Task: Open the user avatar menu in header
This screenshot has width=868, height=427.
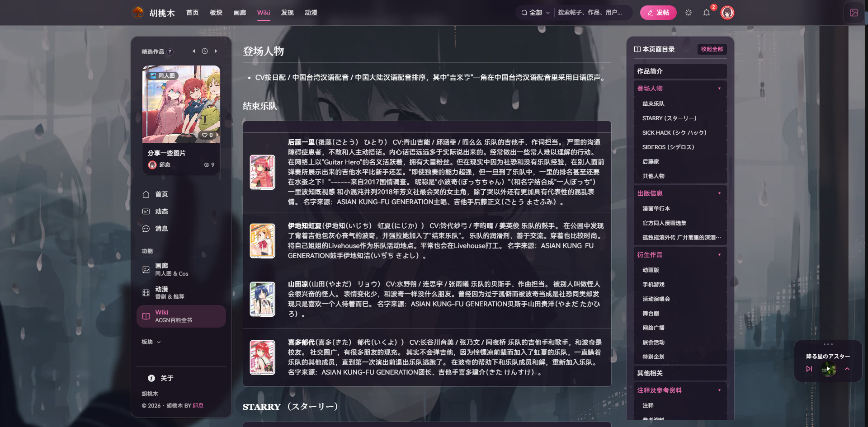Action: click(x=727, y=13)
